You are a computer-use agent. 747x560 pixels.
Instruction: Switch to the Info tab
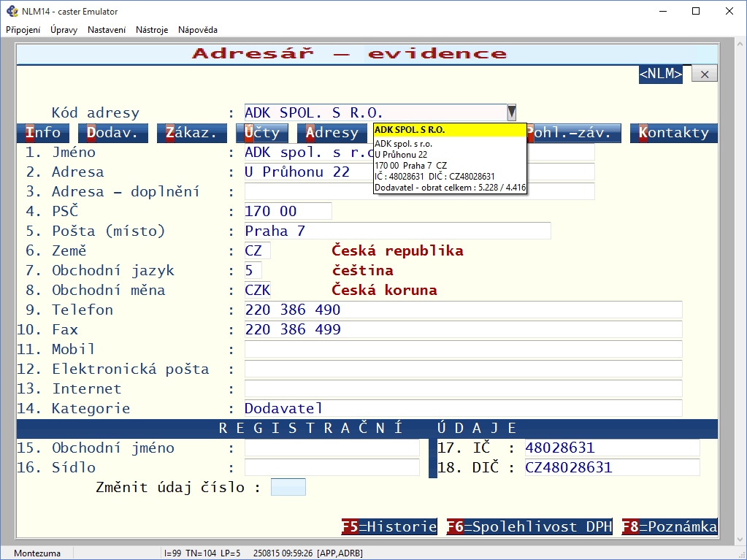43,133
